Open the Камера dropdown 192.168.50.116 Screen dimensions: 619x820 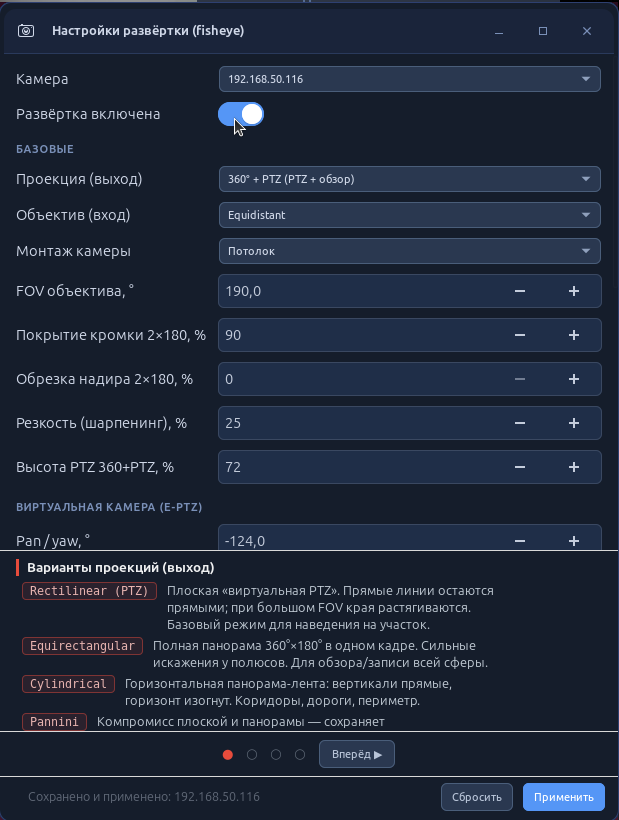pyautogui.click(x=409, y=79)
